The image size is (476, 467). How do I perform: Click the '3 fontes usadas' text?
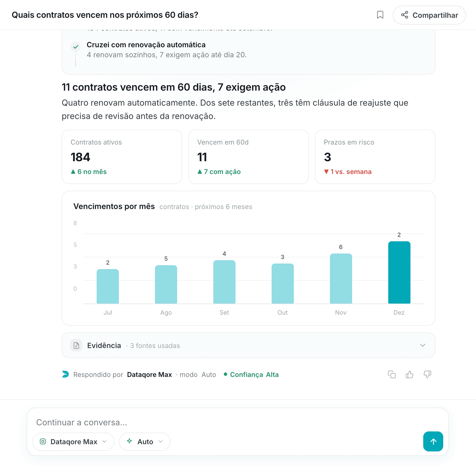[x=155, y=346]
